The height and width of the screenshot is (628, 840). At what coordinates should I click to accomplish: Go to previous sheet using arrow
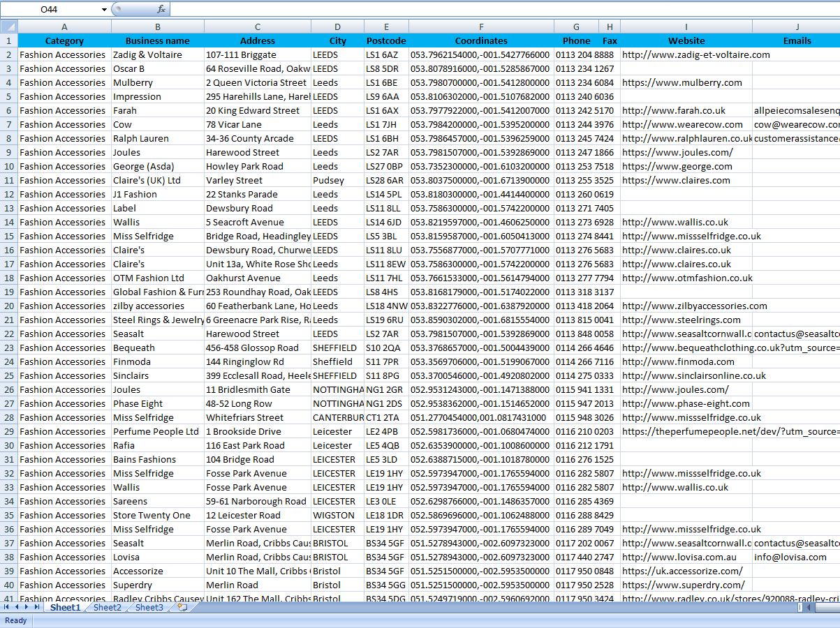(x=16, y=608)
